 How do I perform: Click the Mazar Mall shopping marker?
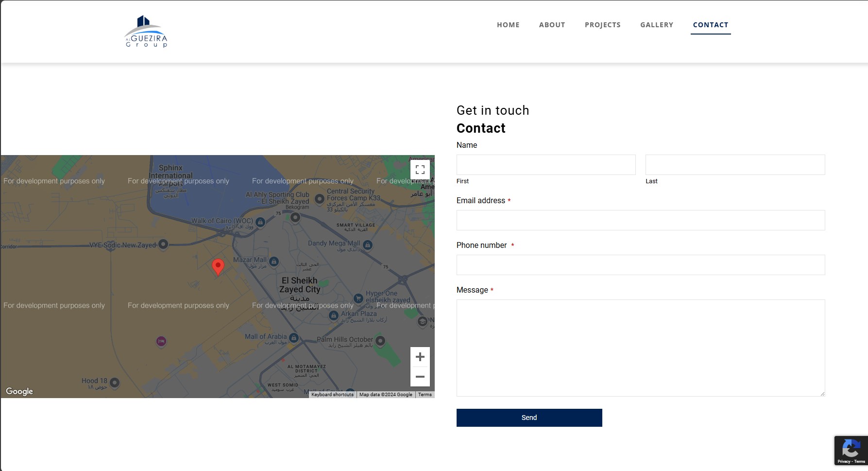coord(274,262)
